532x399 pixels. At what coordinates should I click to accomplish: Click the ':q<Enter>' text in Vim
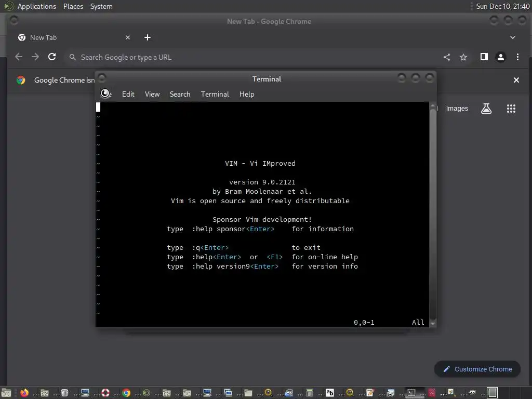(x=210, y=248)
